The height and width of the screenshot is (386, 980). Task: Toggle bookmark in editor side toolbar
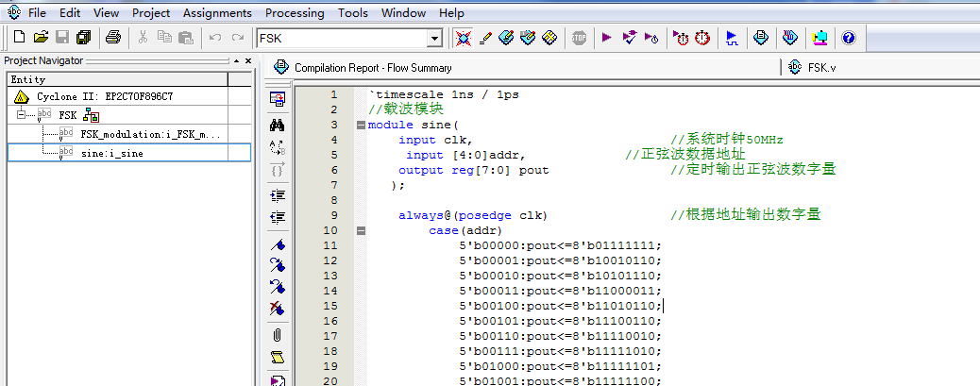point(278,245)
